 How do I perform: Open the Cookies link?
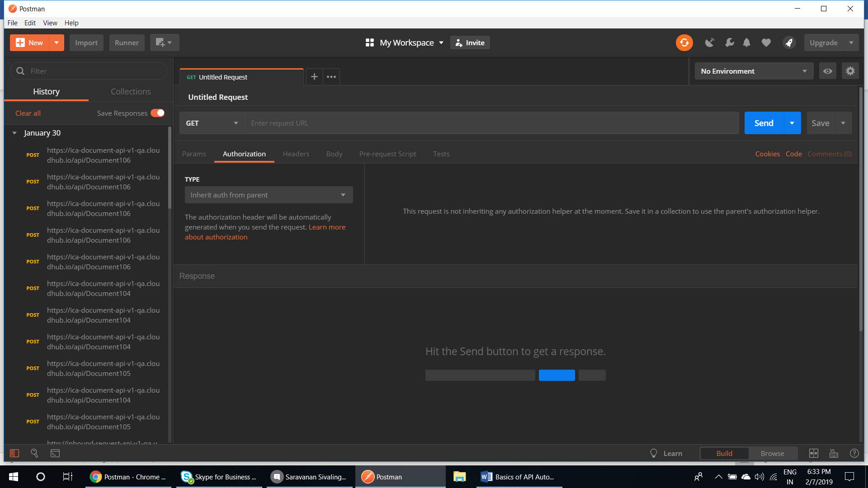click(x=767, y=154)
